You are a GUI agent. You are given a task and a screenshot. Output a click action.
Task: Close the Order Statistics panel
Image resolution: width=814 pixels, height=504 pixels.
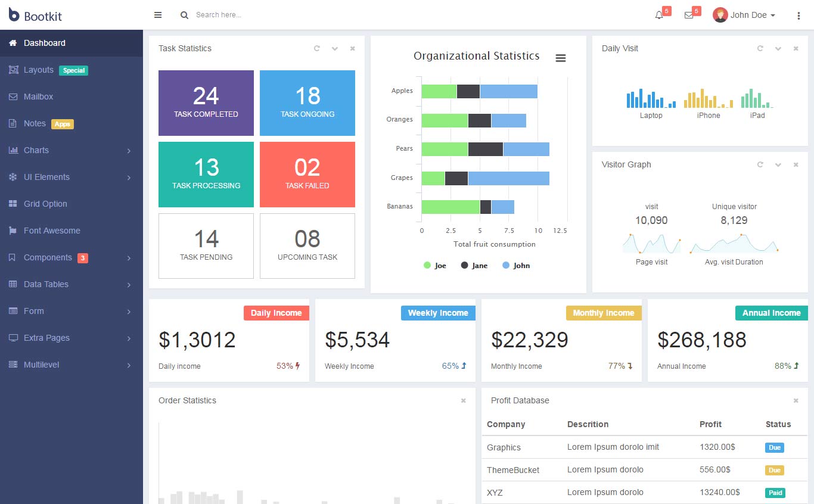tap(464, 401)
